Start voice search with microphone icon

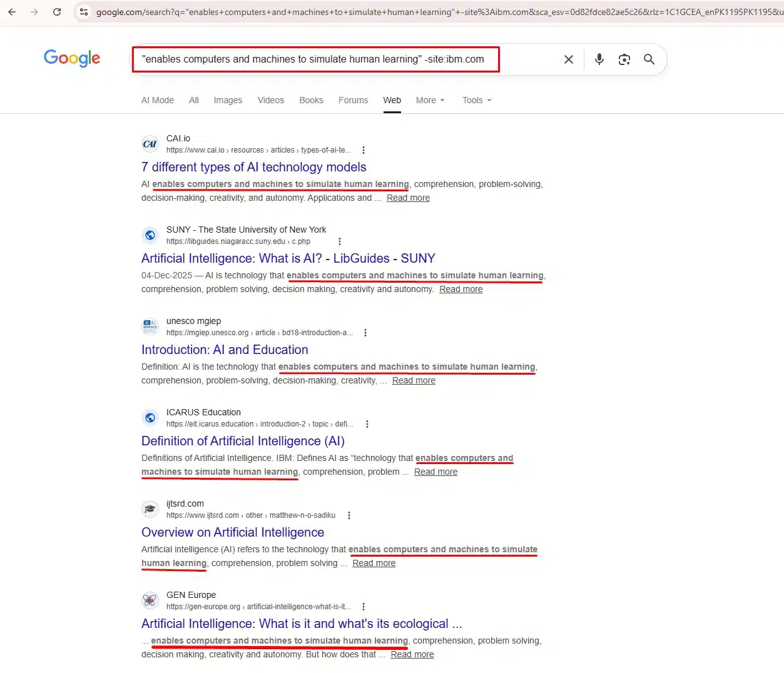click(x=599, y=59)
